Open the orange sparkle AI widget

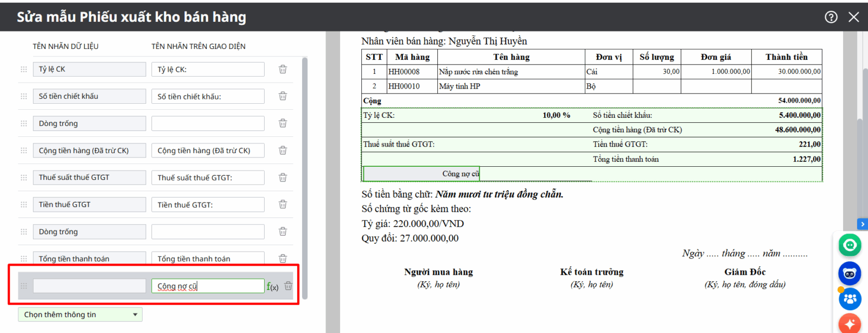click(x=850, y=324)
